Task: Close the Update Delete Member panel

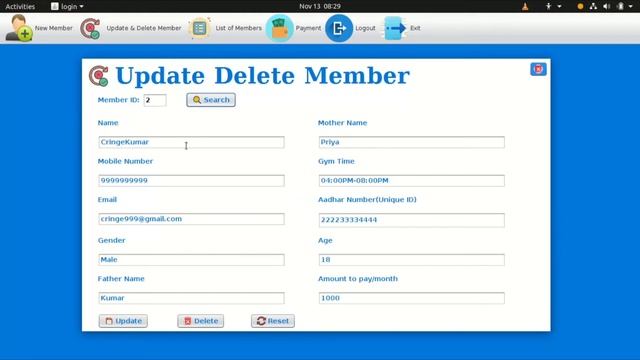Action: pos(538,69)
